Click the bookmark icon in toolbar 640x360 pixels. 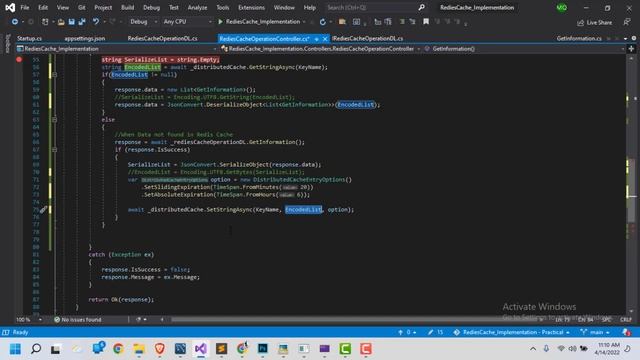[x=426, y=22]
